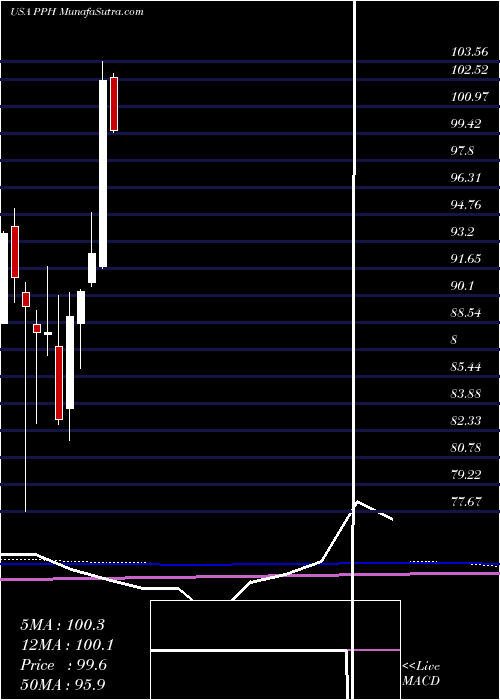The height and width of the screenshot is (700, 500).
Task: Click the 90.1 price label
Action: coord(462,286)
